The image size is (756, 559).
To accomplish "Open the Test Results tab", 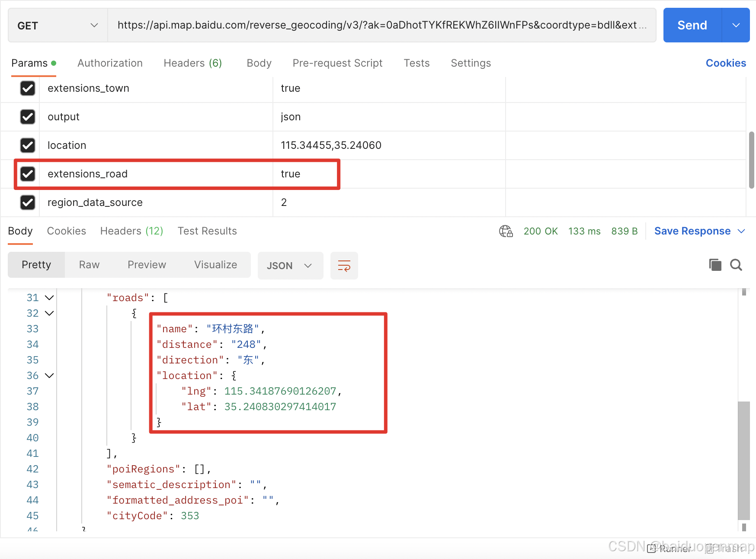I will click(x=207, y=231).
